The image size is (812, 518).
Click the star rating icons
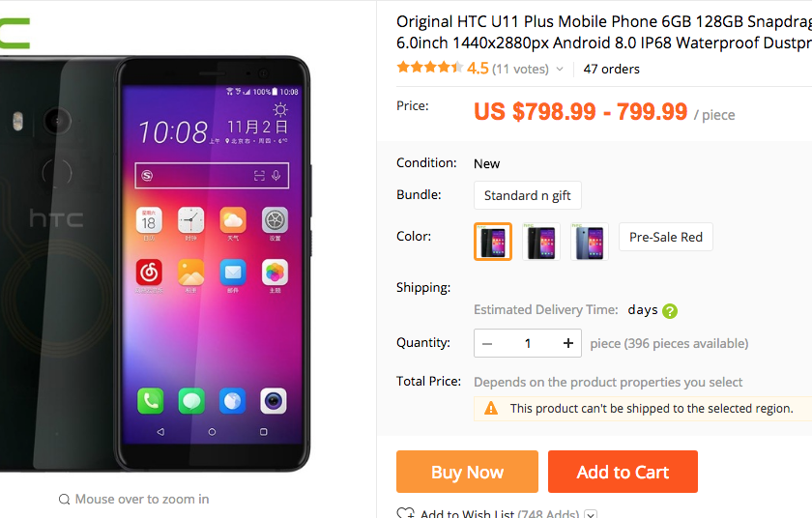[x=429, y=68]
